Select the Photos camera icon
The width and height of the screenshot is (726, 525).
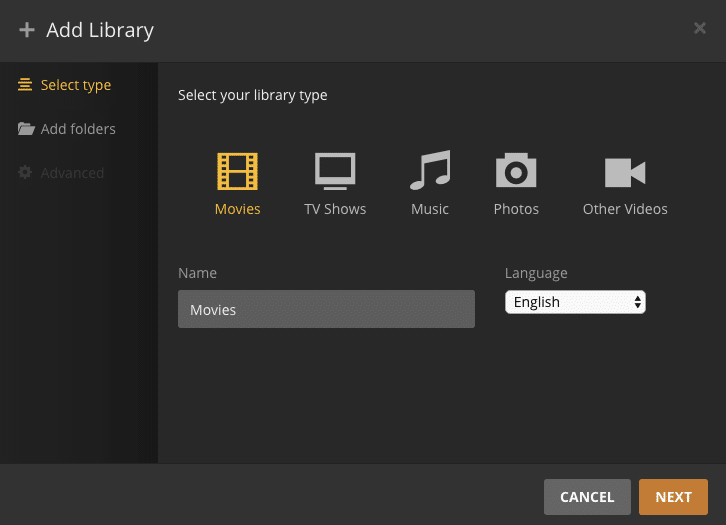516,172
